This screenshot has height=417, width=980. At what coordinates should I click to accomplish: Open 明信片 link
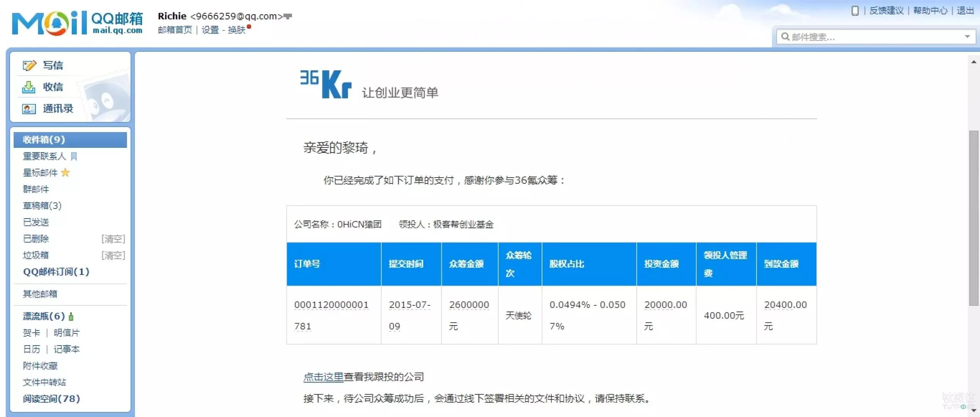[x=67, y=333]
